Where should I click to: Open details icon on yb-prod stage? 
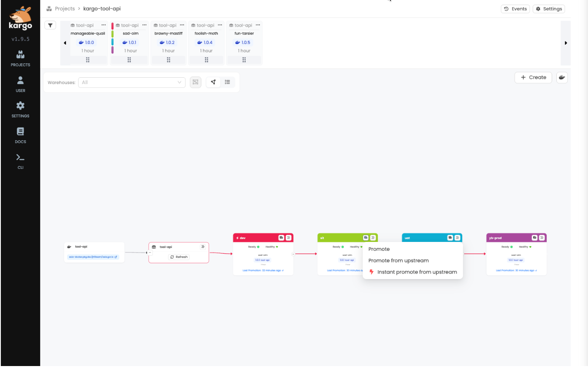pyautogui.click(x=542, y=238)
